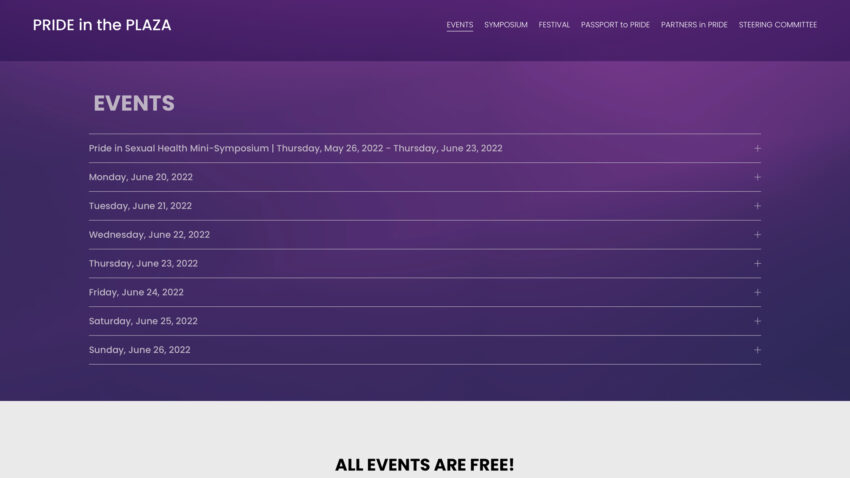Click the plus icon for Monday, June 20, 2022
Image resolution: width=850 pixels, height=478 pixels.
click(x=757, y=177)
